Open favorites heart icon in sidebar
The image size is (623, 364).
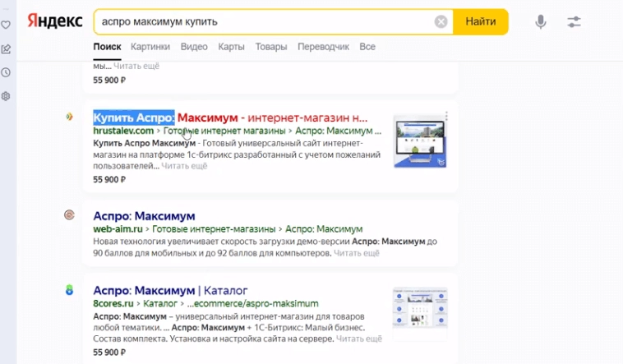6,25
